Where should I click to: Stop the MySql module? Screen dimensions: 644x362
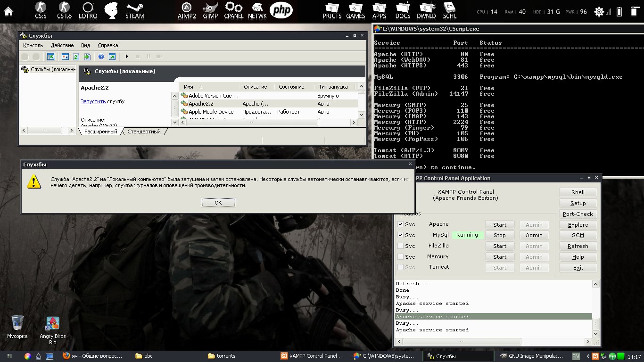499,235
